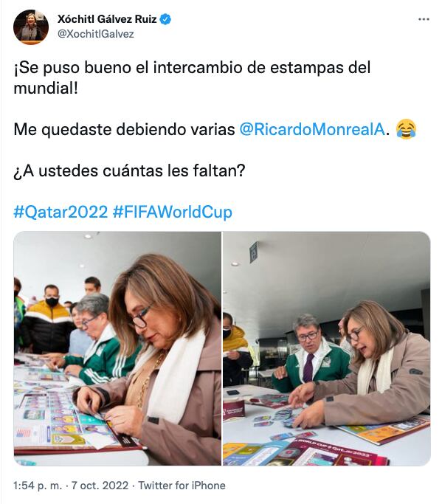Viewport: 442px width, 504px height.
Task: Open right photo of two people trading stickers
Action: 327,348
